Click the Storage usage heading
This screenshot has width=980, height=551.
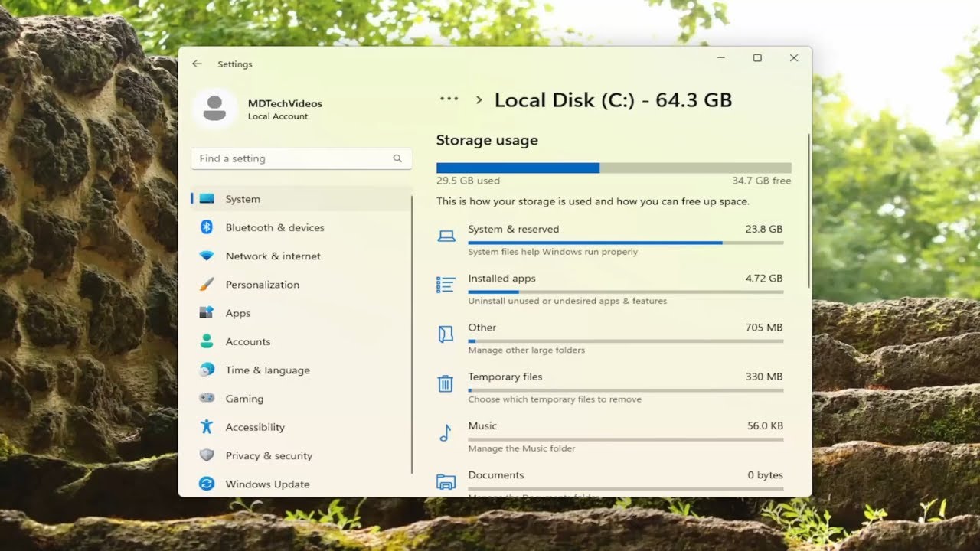click(x=487, y=140)
